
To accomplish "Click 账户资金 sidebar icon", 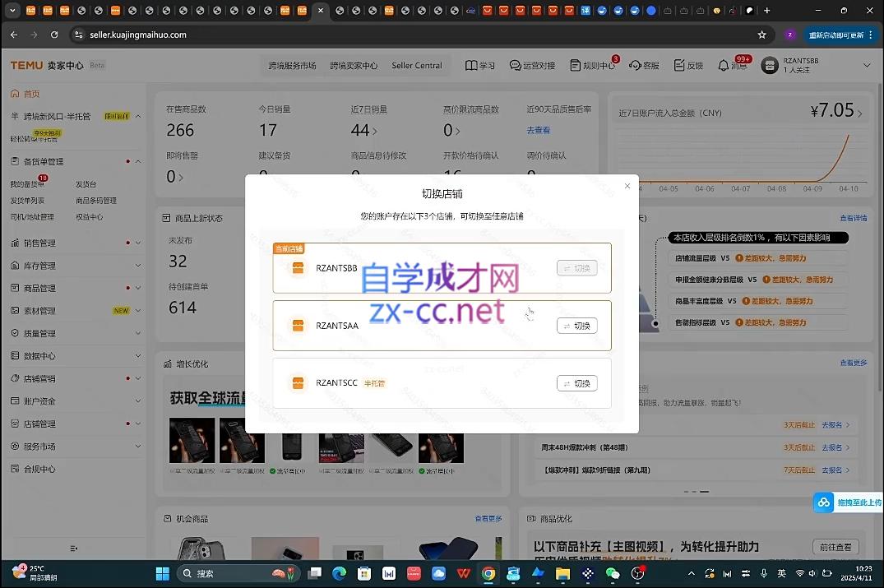I will point(15,400).
